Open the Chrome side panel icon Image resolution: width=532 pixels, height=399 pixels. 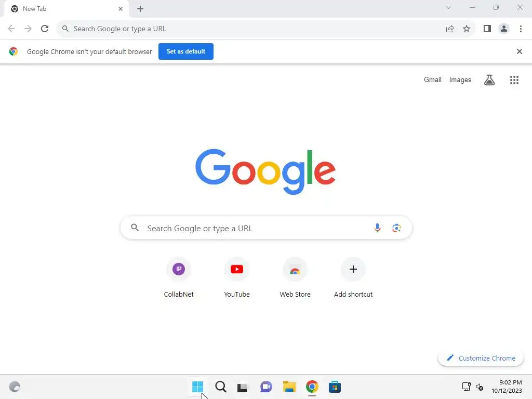[487, 29]
